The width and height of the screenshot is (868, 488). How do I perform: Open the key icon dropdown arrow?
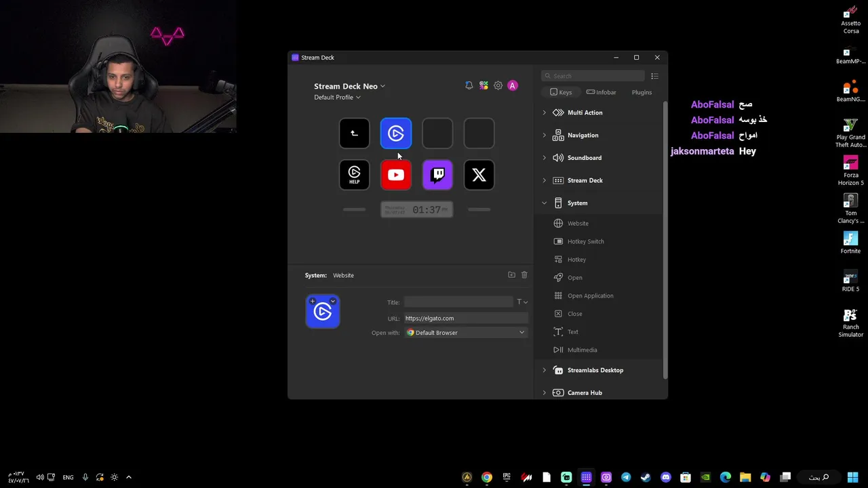pyautogui.click(x=332, y=301)
